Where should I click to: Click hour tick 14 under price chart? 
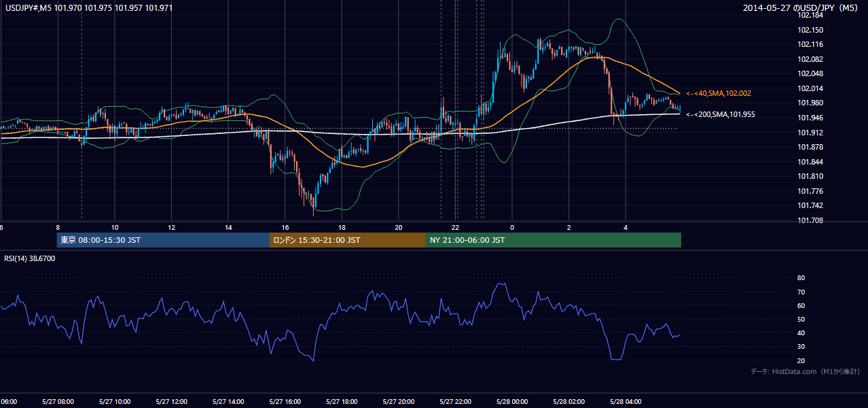click(x=229, y=227)
